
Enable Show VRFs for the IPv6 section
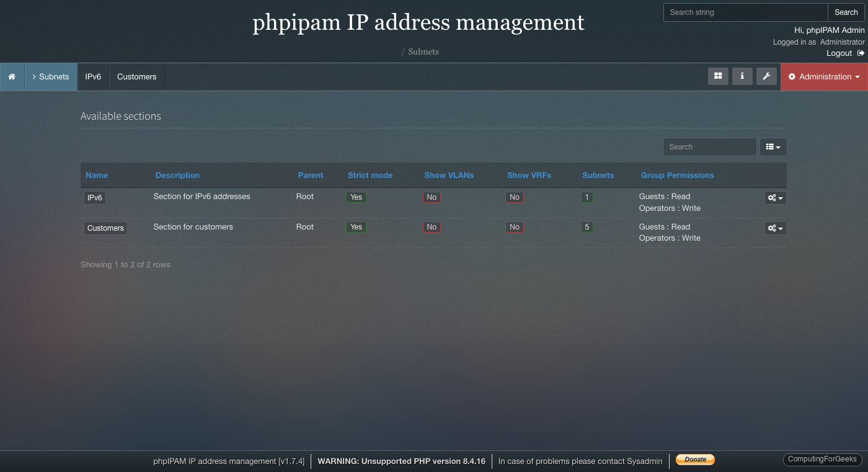(514, 197)
